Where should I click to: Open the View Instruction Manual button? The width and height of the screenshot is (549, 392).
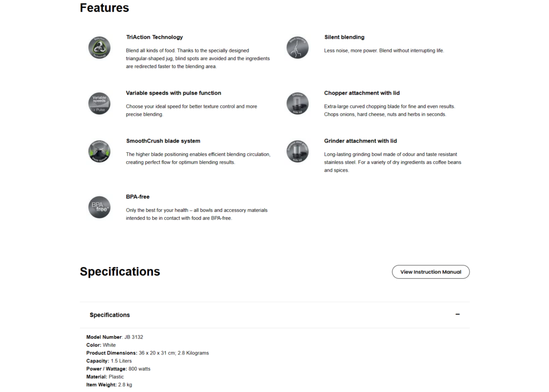(x=431, y=272)
